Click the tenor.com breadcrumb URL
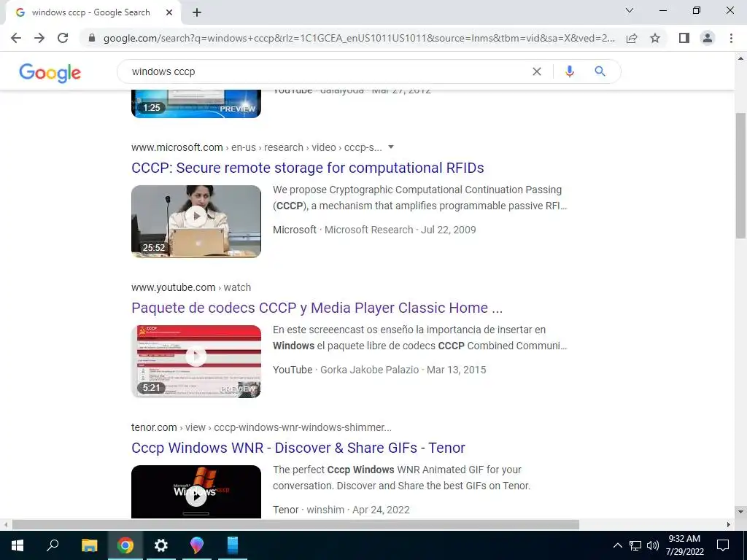The height and width of the screenshot is (560, 747). tap(262, 427)
